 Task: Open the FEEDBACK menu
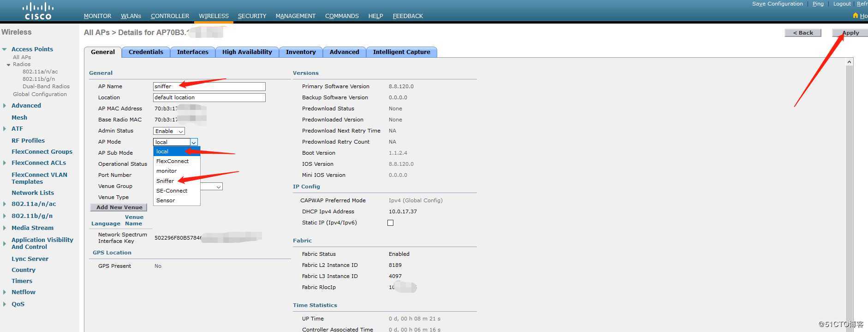pyautogui.click(x=408, y=16)
